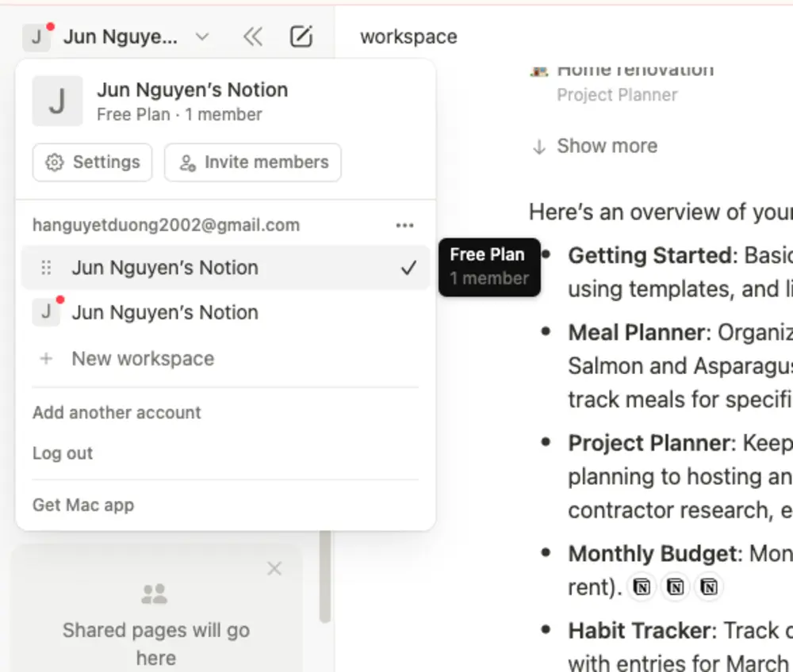Click the Home renovation page icon
793x672 pixels.
point(539,71)
